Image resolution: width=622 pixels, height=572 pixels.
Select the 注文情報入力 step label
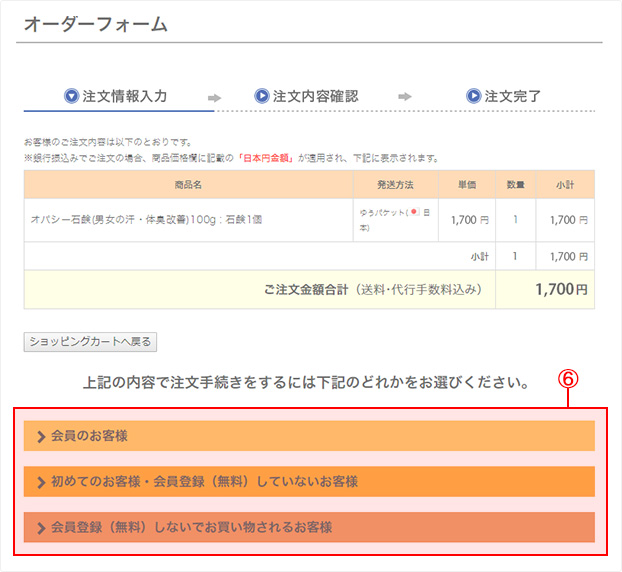[x=124, y=96]
